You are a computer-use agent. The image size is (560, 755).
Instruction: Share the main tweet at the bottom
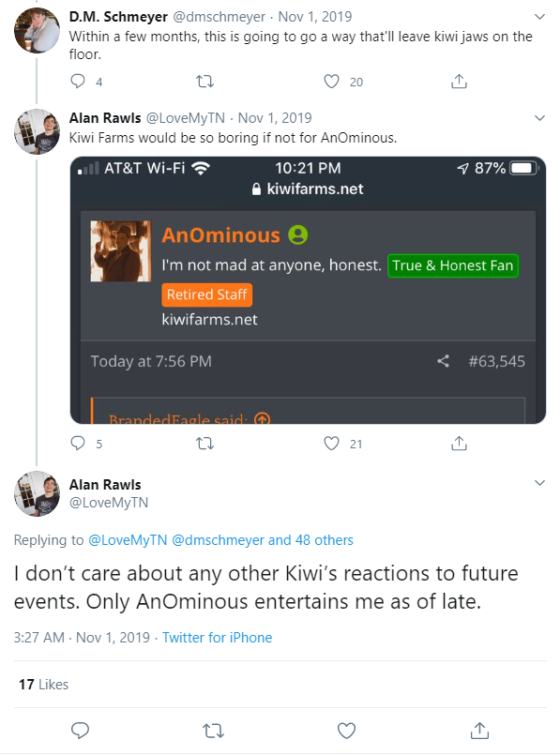479,731
